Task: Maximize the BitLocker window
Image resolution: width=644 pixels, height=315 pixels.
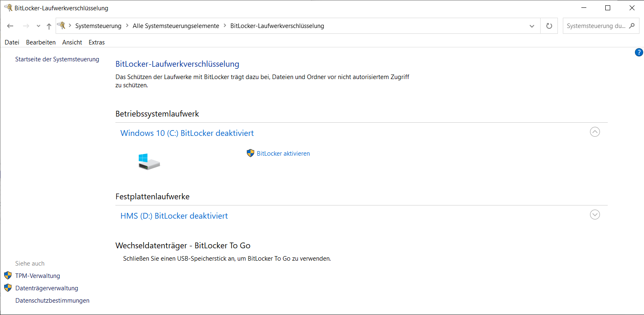Action: click(608, 8)
